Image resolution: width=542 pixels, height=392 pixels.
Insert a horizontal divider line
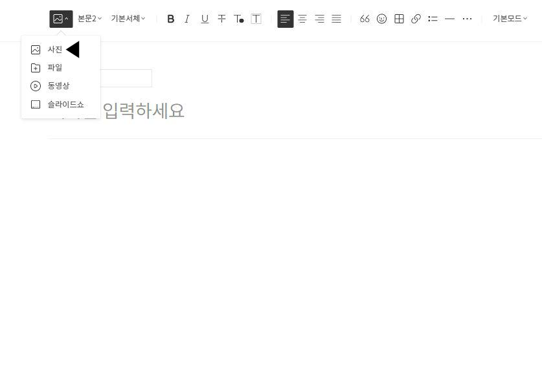[450, 19]
